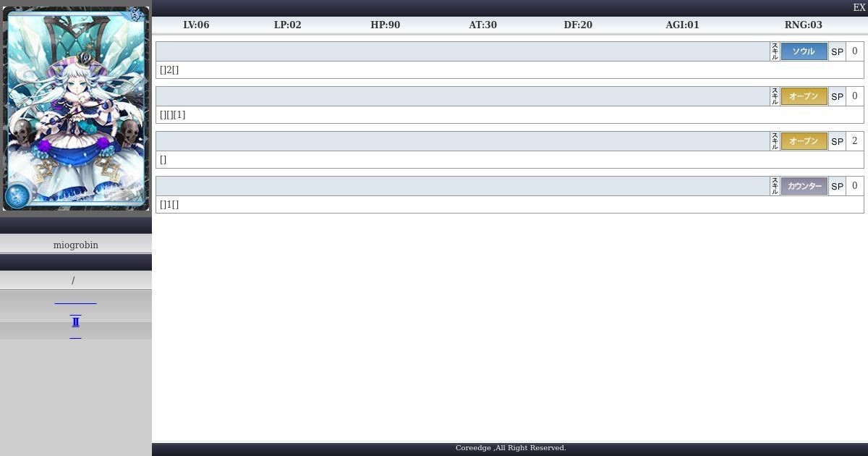Screen dimensions: 868x456
Task: Click the AGI:01 stat
Action: 683,25
